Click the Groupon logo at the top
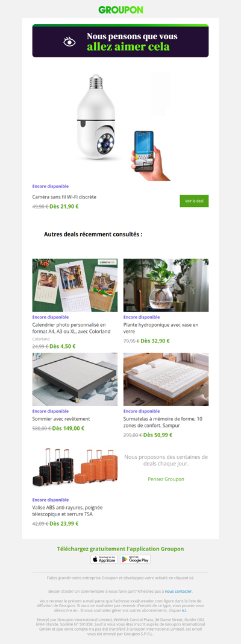 120,10
